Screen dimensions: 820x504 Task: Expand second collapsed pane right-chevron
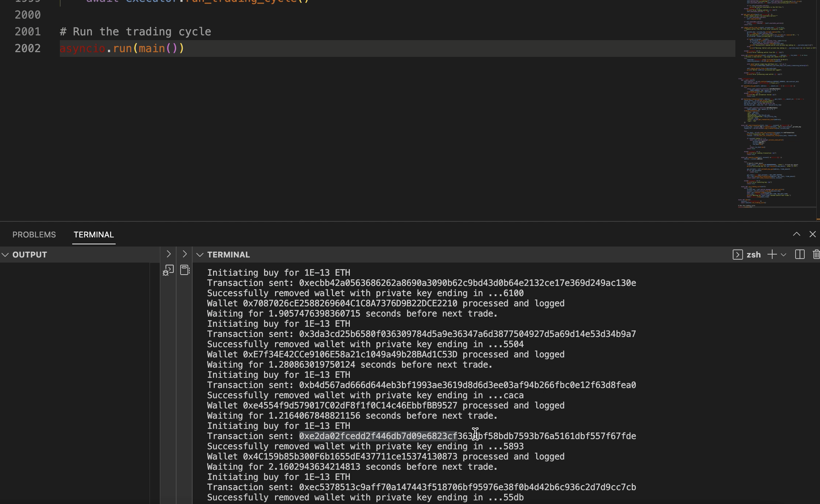[184, 254]
